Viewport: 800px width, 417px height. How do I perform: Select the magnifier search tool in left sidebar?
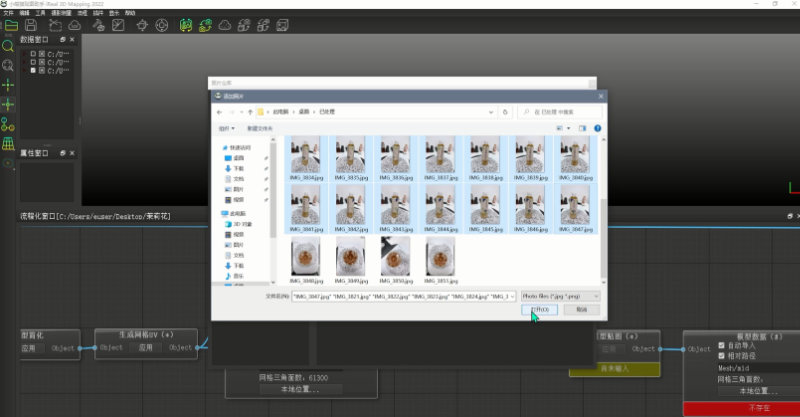pyautogui.click(x=8, y=46)
